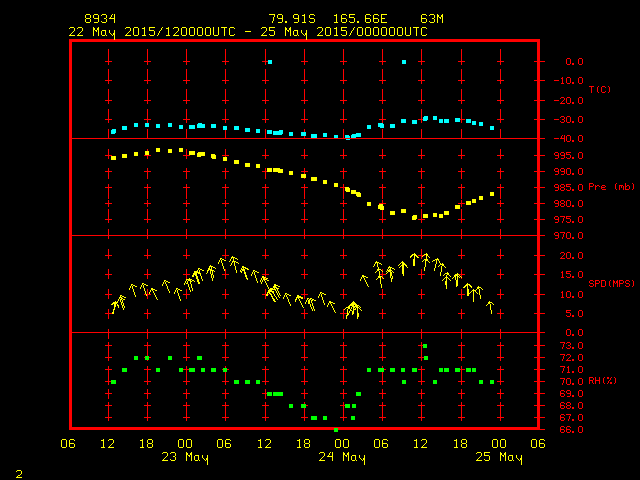Click the 985.0 pressure tick label
This screenshot has width=640, height=480.
[569, 188]
